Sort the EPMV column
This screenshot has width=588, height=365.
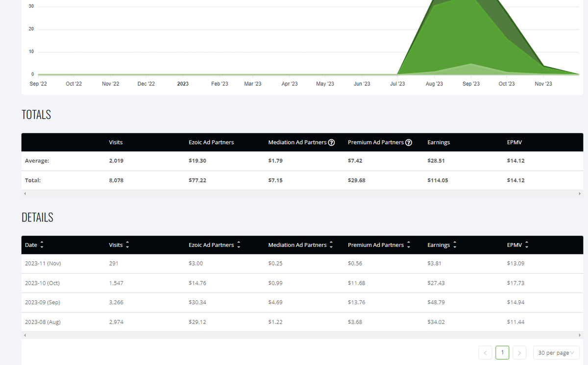(525, 244)
